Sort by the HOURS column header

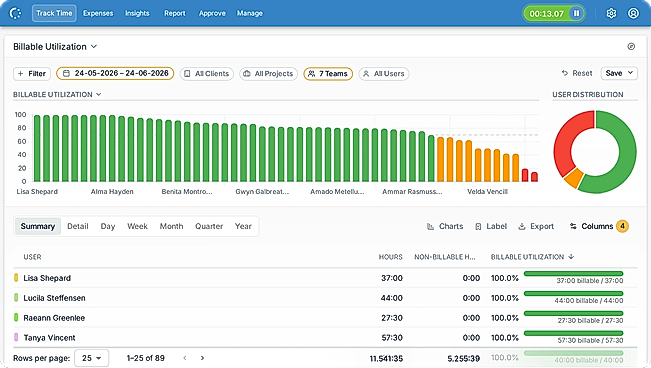pos(390,257)
